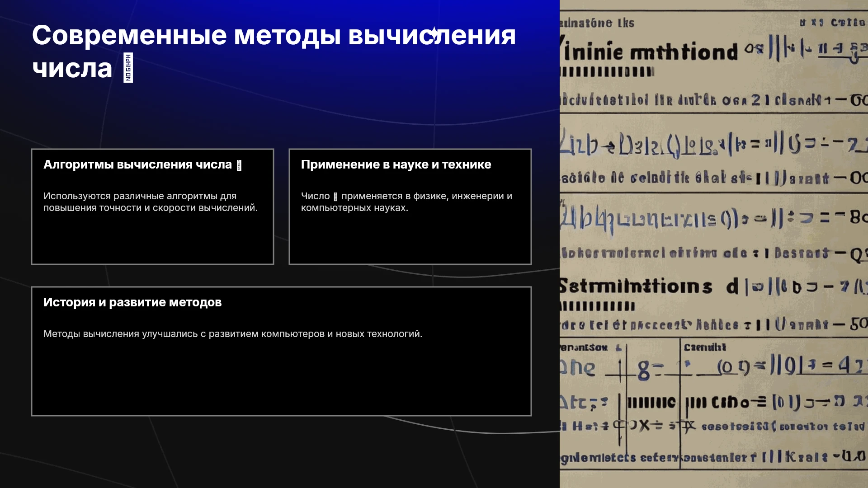Click the "История и развитие методов" heading

132,302
